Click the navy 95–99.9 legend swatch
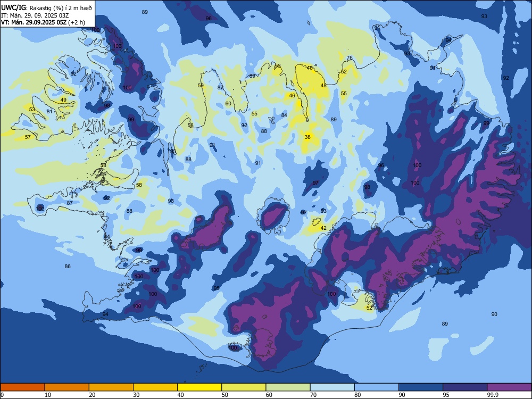 click(x=465, y=387)
